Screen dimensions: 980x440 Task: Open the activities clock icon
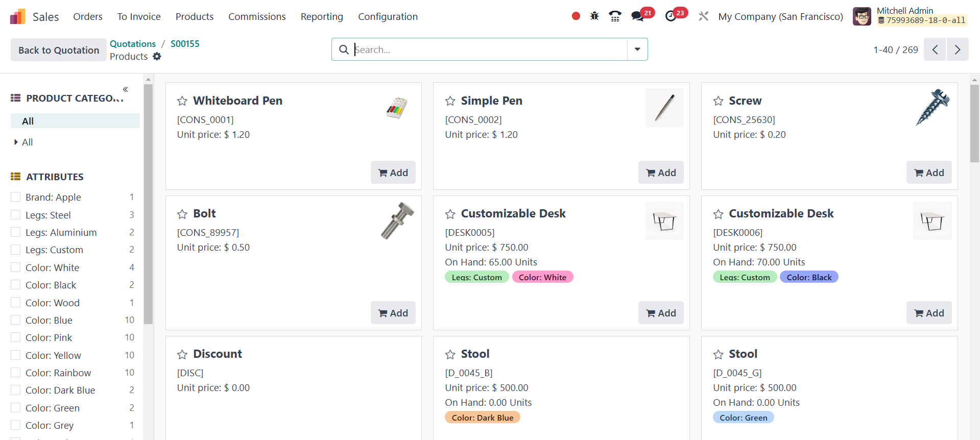point(671,16)
